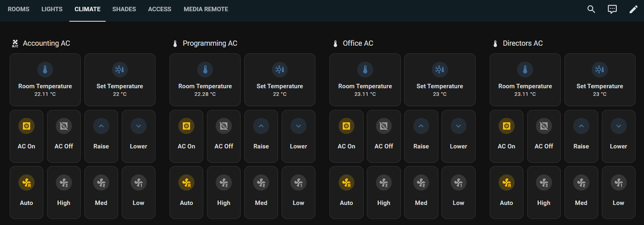Turn on the Accounting AC
The image size is (644, 225).
[x=27, y=136]
